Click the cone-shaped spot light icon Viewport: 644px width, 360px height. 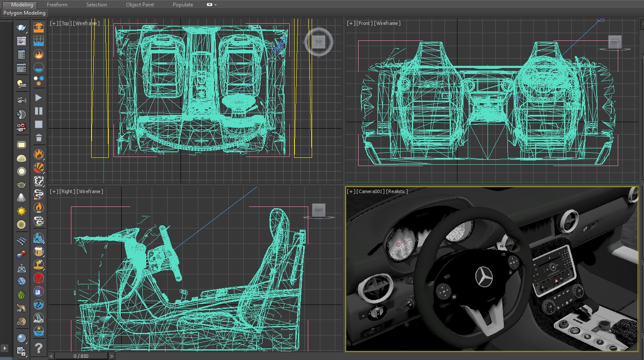click(x=21, y=198)
